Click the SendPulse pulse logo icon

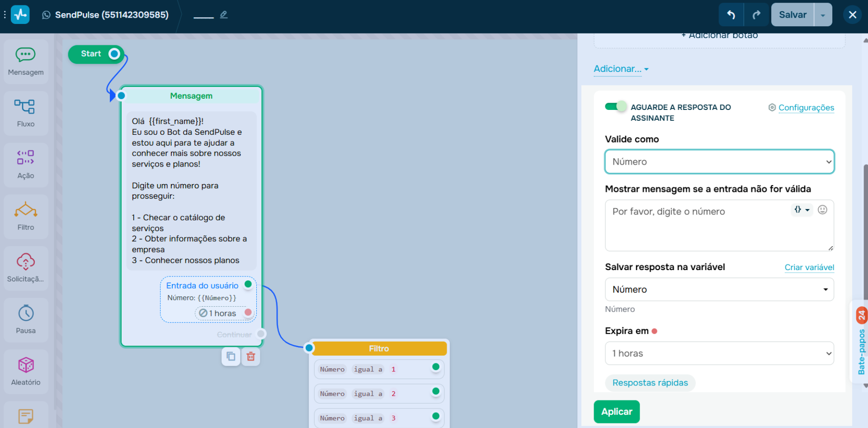point(20,14)
